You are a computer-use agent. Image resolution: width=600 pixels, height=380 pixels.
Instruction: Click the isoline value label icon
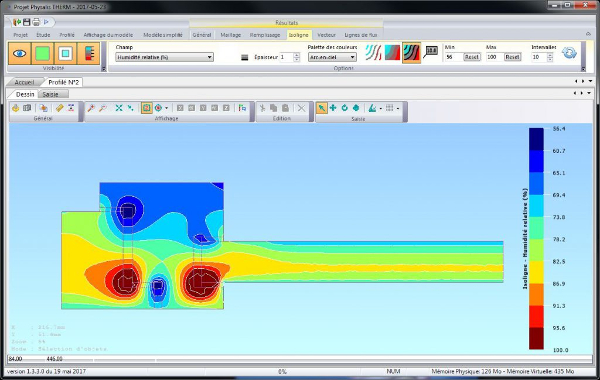click(x=431, y=52)
